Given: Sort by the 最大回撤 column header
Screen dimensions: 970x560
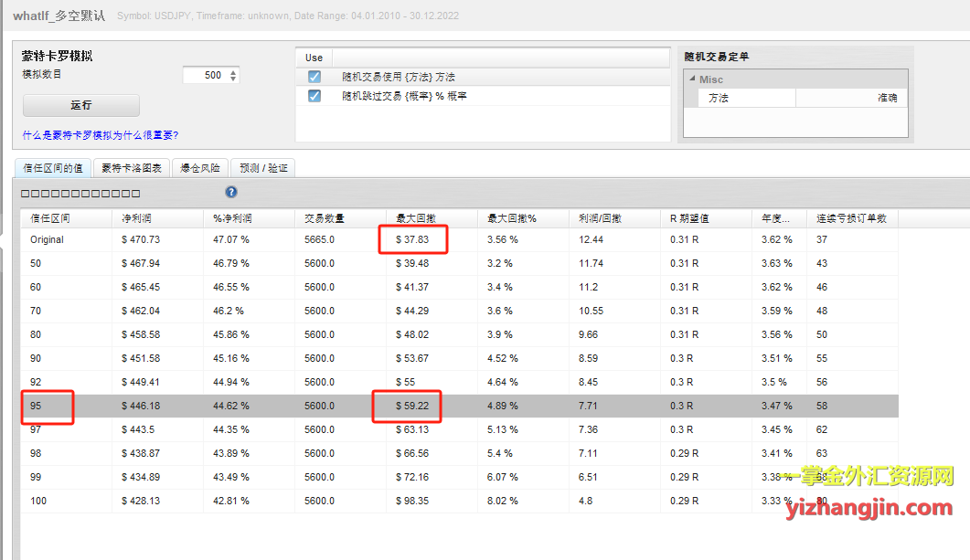Looking at the screenshot, I should tap(432, 218).
